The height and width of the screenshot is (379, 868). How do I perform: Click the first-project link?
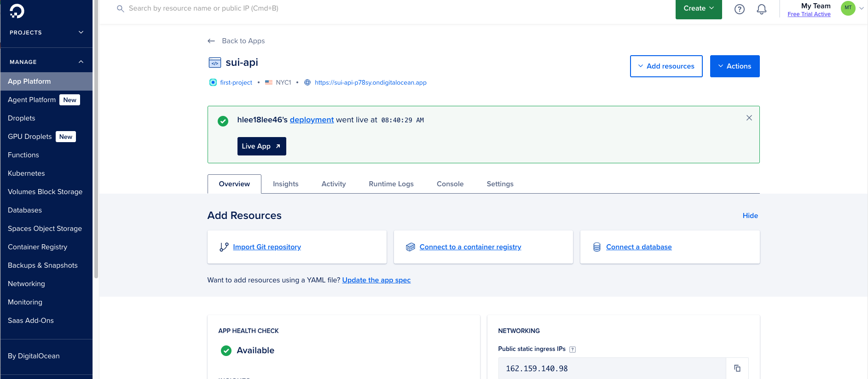point(236,82)
